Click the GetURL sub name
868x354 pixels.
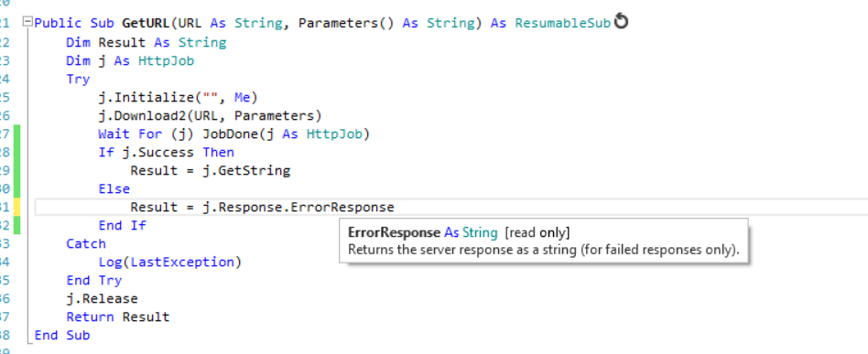tap(146, 24)
